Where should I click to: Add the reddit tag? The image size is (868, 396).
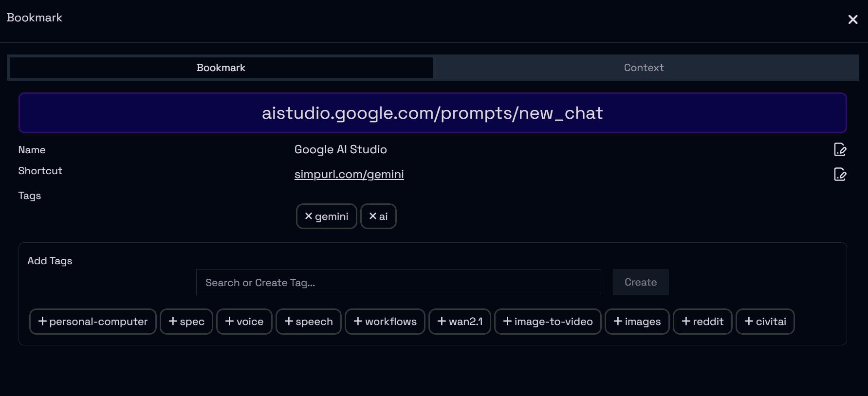click(x=702, y=322)
